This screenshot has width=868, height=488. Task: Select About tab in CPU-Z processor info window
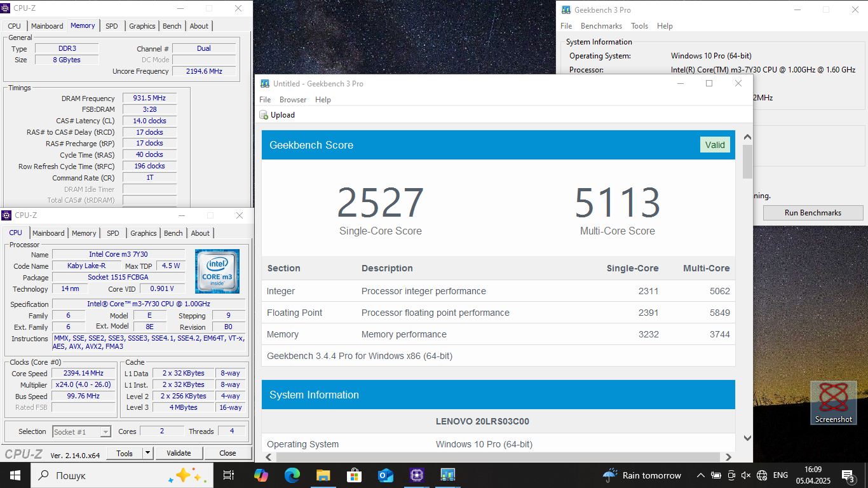[200, 233]
